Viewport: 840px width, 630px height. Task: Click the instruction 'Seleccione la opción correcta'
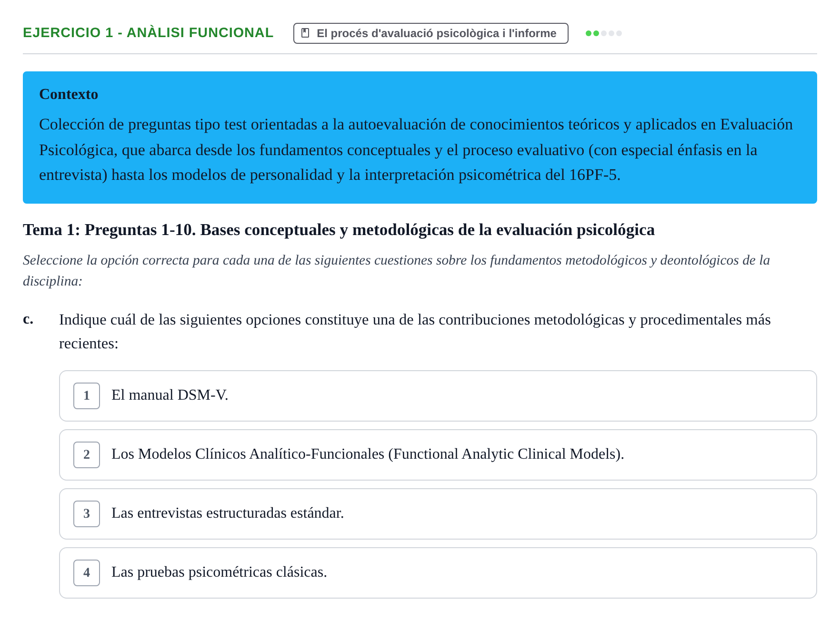[396, 270]
